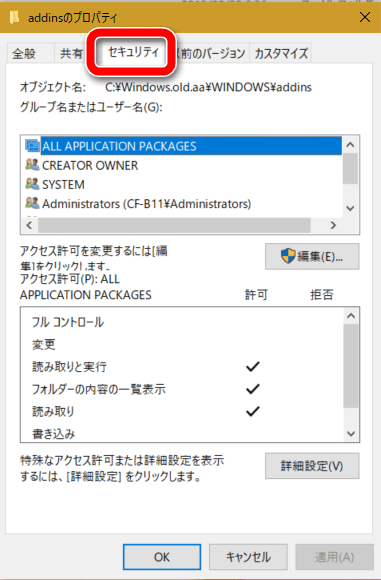Screen dimensions: 381x580
Task: Click the キャンセル button
Action: (248, 557)
